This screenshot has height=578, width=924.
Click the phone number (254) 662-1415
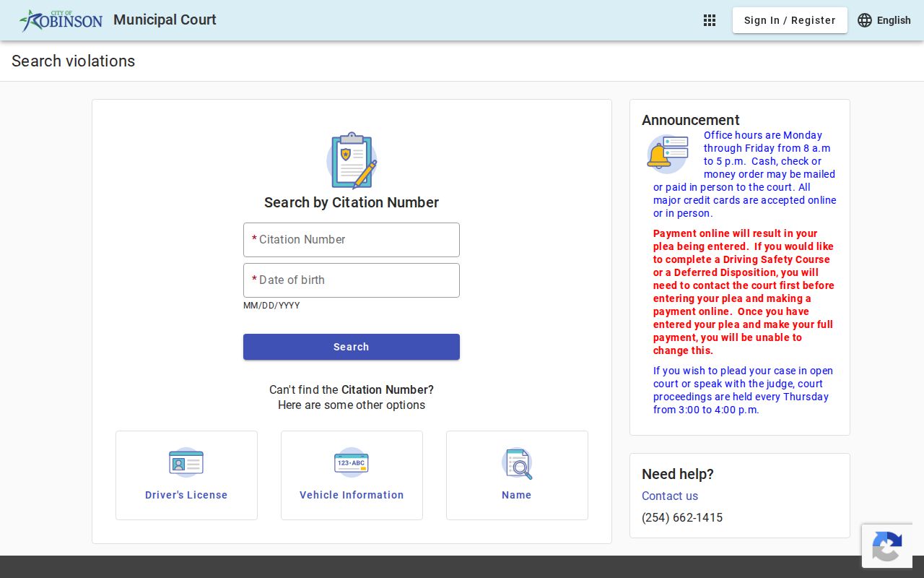click(x=682, y=517)
